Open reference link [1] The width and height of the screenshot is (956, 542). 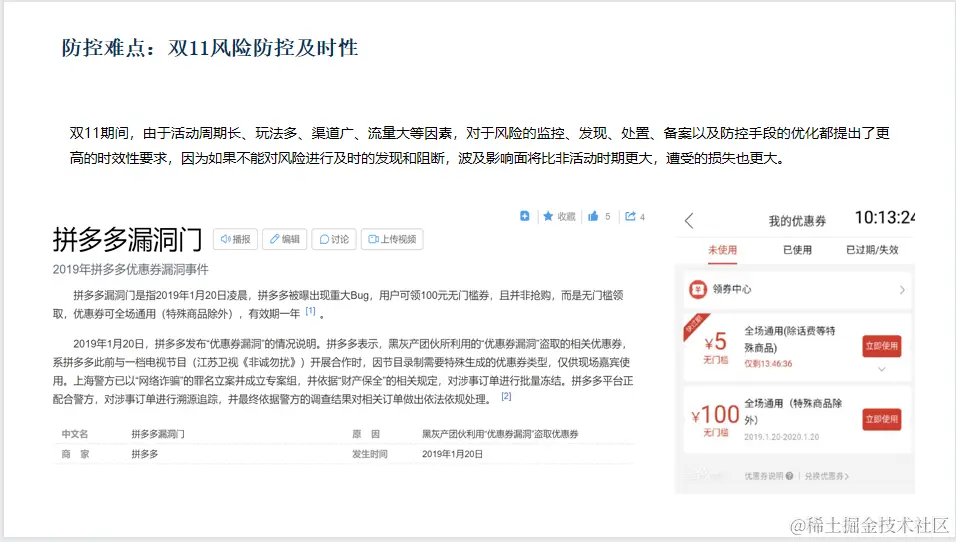click(310, 311)
